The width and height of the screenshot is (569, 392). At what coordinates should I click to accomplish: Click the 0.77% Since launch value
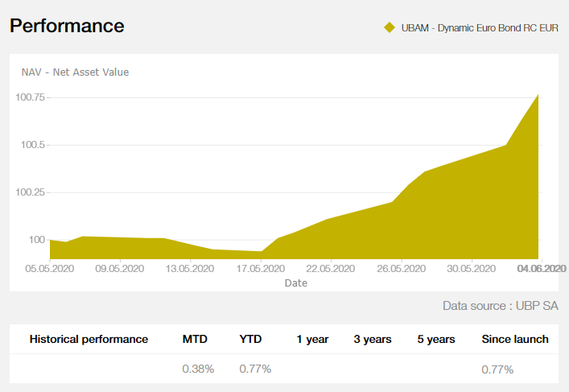click(x=497, y=369)
